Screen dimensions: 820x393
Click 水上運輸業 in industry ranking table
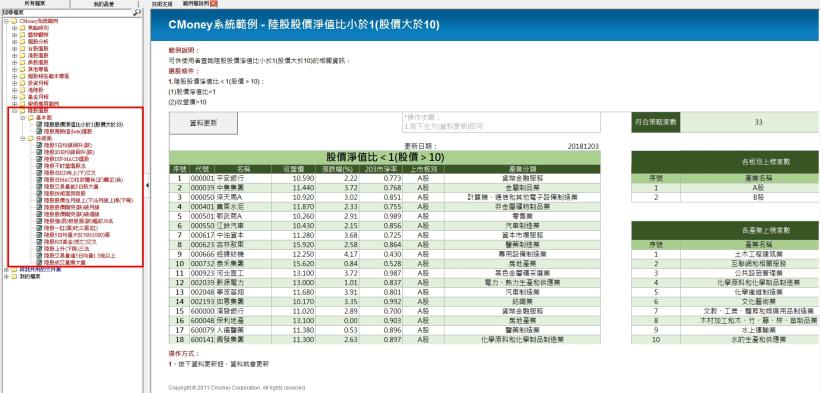coord(758,330)
